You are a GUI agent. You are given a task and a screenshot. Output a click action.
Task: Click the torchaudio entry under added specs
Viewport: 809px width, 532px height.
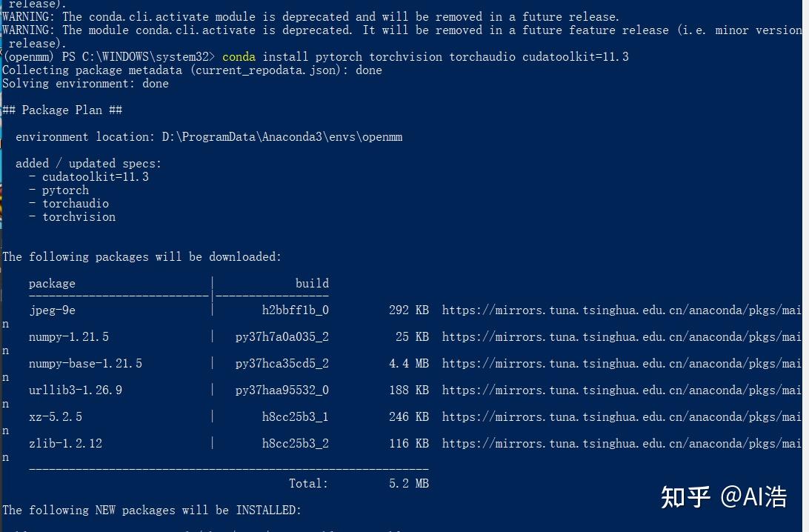(x=75, y=204)
